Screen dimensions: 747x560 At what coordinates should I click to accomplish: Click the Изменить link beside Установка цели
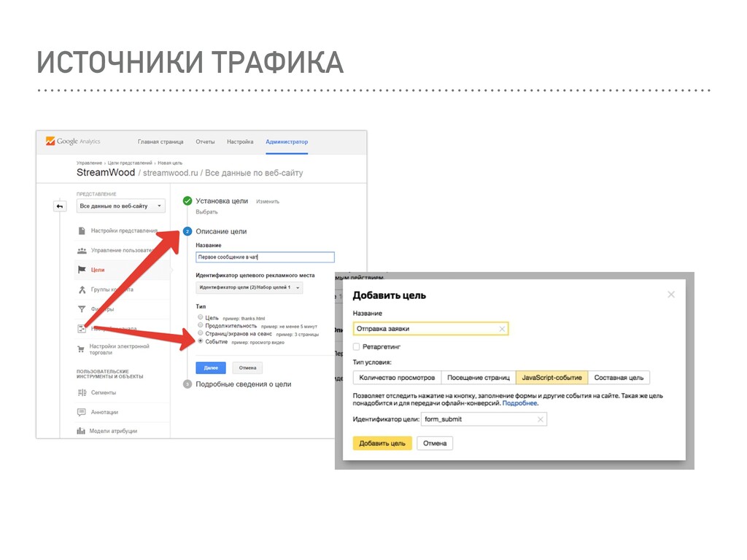click(268, 202)
